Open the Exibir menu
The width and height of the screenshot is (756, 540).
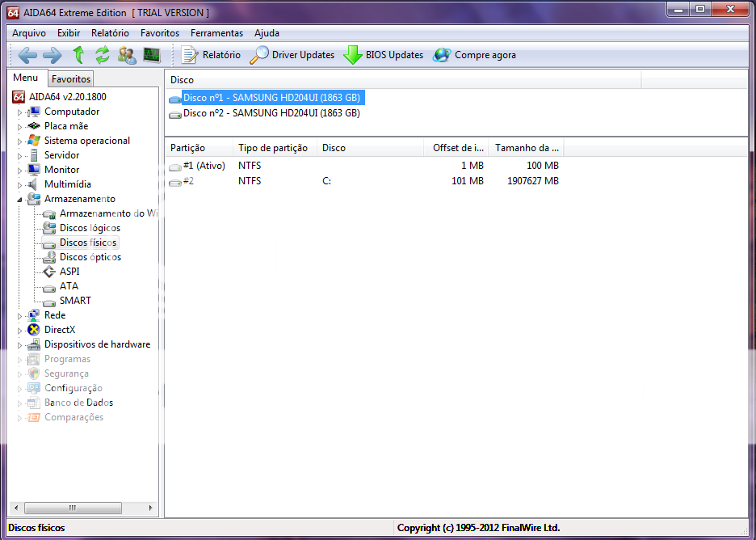tap(69, 33)
